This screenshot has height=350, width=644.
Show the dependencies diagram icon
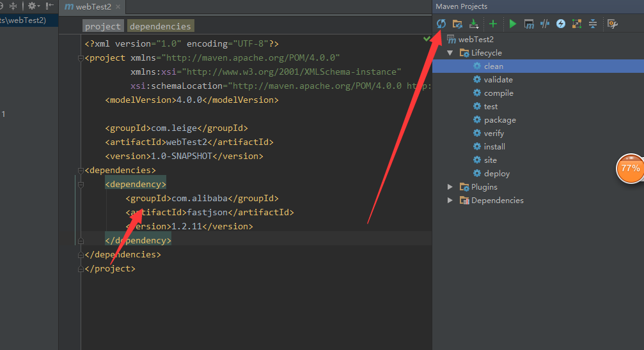pyautogui.click(x=577, y=24)
